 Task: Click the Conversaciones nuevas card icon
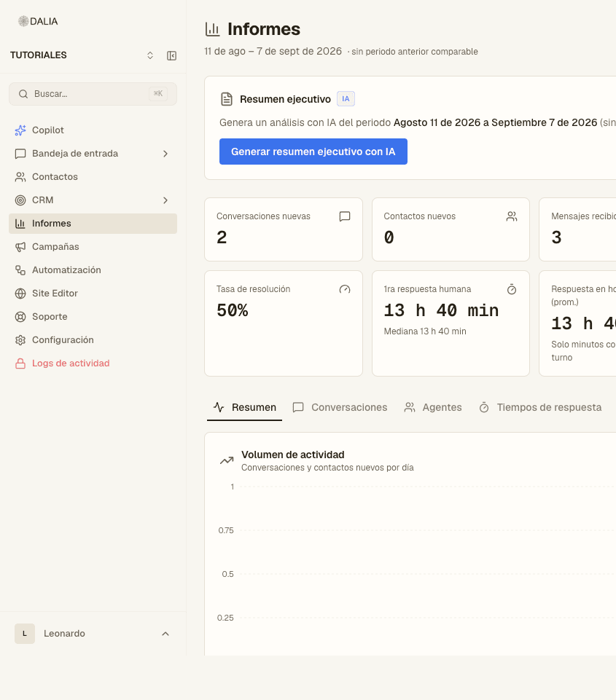pos(345,216)
